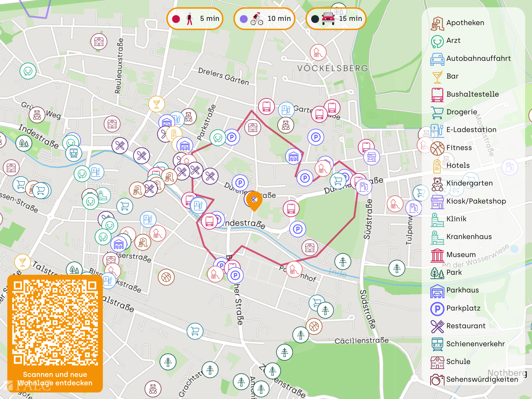Viewport: 532px width, 399px height.
Task: Click the Parkstraße street label
Action: [x=206, y=122]
